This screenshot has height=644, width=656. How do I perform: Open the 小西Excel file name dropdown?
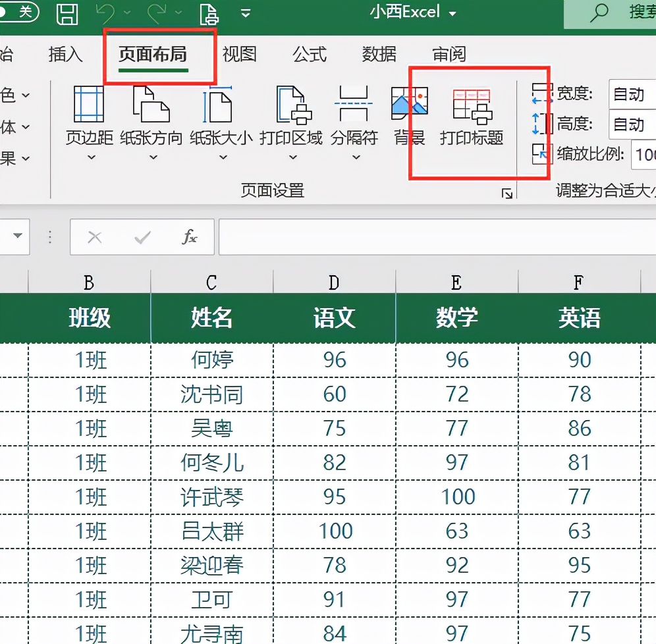pos(452,13)
